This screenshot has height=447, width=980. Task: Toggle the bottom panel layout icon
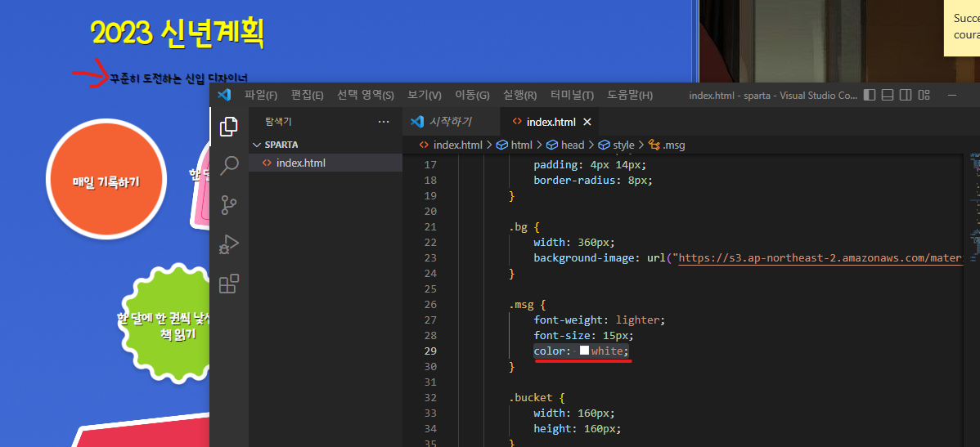[x=887, y=95]
